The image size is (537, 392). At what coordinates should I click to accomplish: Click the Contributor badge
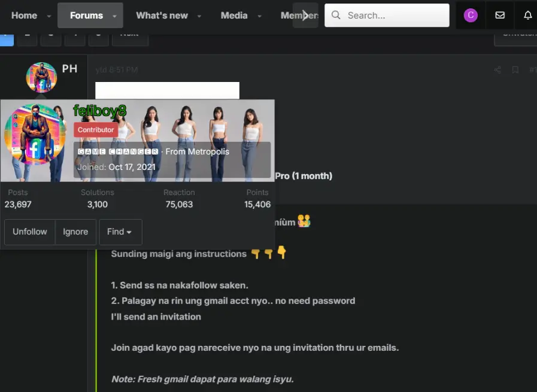tap(96, 130)
